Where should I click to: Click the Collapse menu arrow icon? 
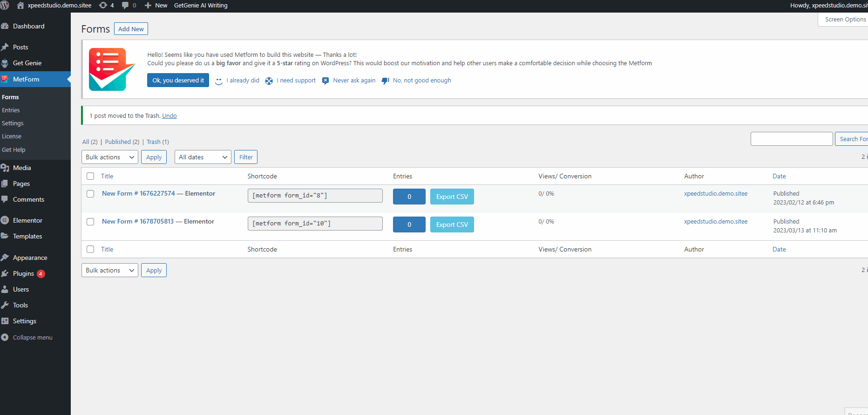5,337
